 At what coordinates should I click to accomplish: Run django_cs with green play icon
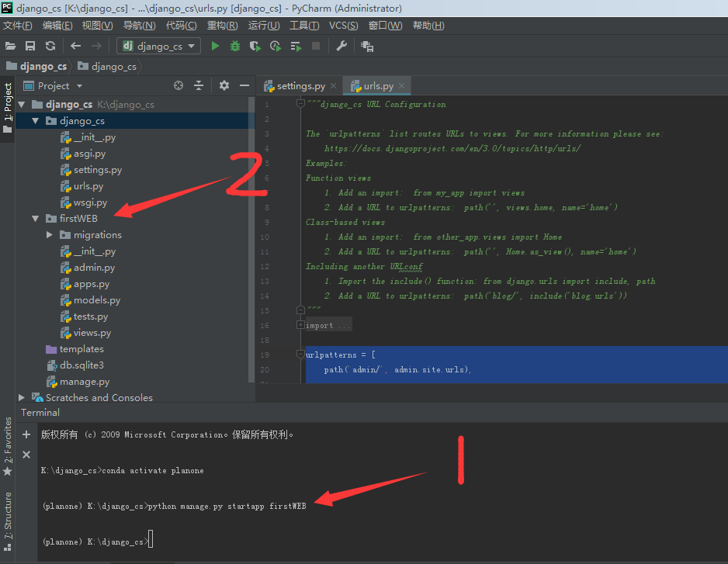215,46
